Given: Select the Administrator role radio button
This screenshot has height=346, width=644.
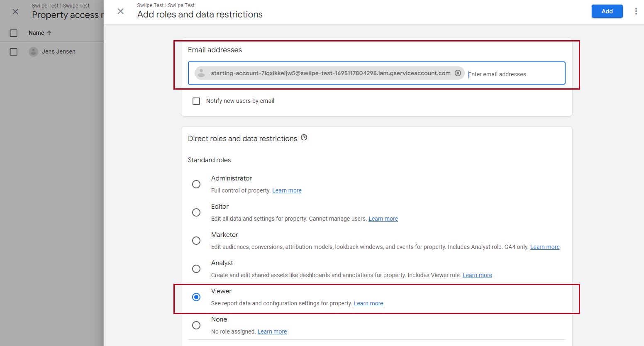Looking at the screenshot, I should [196, 184].
